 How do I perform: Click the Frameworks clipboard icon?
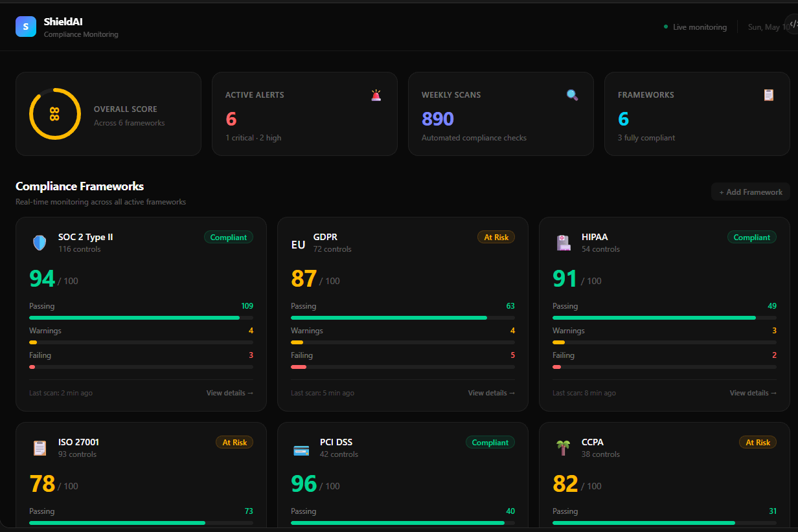[769, 95]
